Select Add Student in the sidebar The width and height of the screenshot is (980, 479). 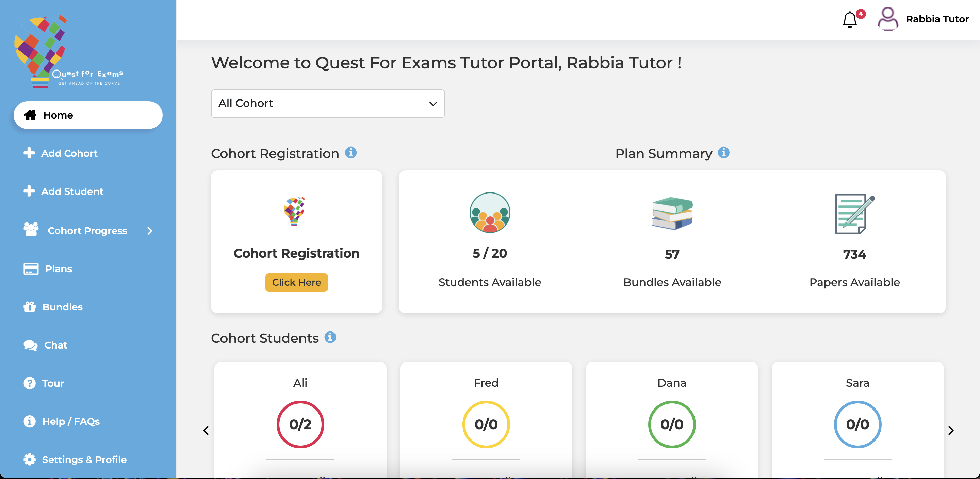pos(72,191)
